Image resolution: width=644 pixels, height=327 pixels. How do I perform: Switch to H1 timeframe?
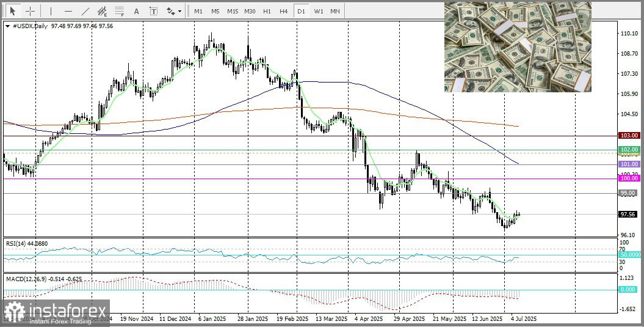pyautogui.click(x=267, y=11)
